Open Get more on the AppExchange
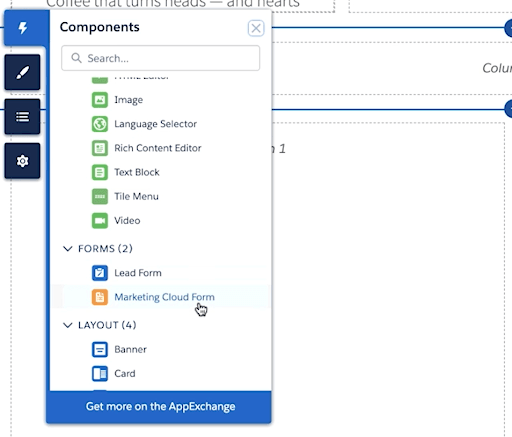The width and height of the screenshot is (512, 437). (x=160, y=407)
